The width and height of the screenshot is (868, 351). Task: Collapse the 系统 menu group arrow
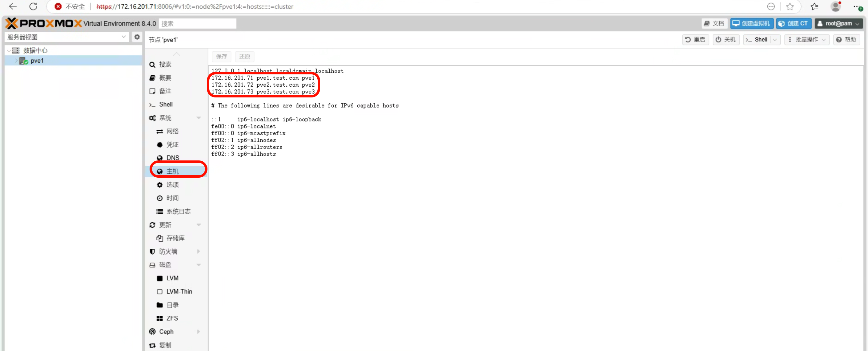point(199,118)
